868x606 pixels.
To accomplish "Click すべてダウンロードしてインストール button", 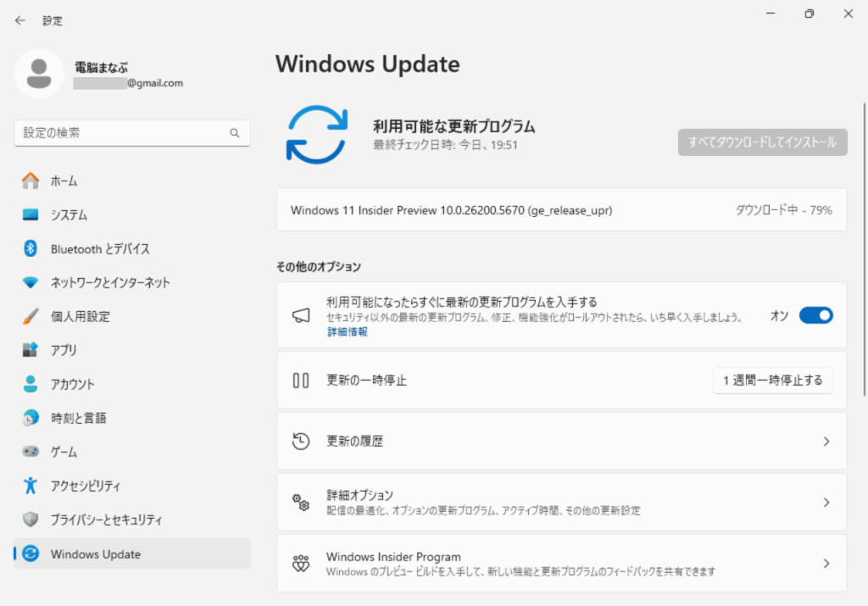I will 762,142.
